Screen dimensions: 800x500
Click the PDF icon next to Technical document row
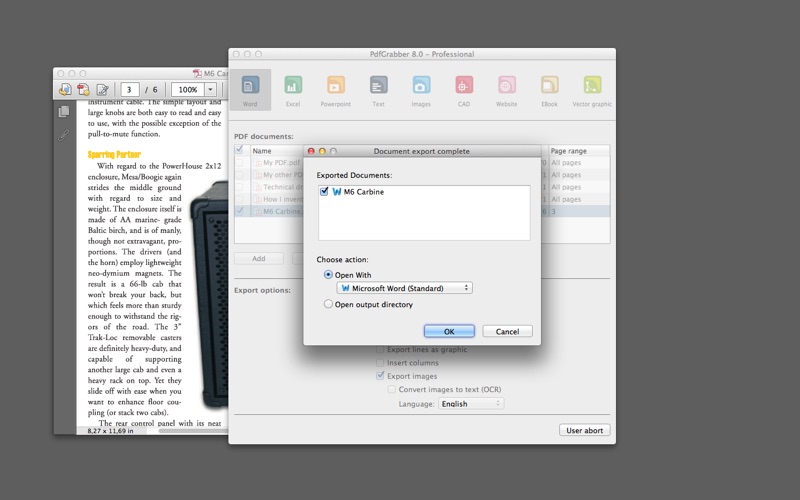click(x=258, y=187)
